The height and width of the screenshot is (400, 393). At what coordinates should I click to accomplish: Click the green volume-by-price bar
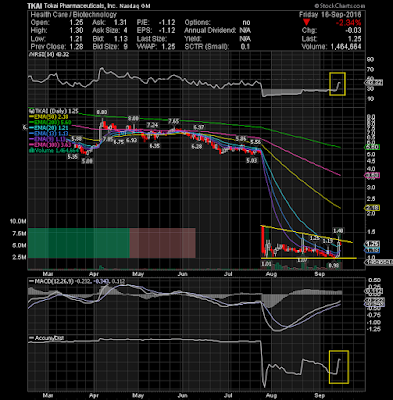79,243
